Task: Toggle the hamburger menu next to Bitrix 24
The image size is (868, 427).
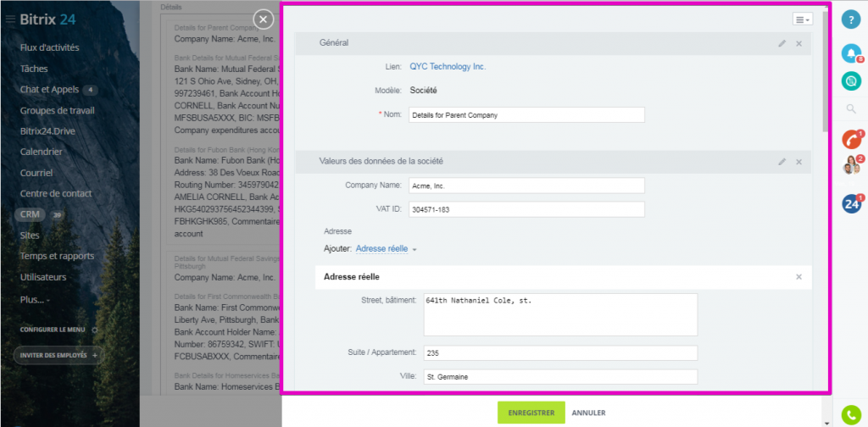Action: [x=10, y=20]
